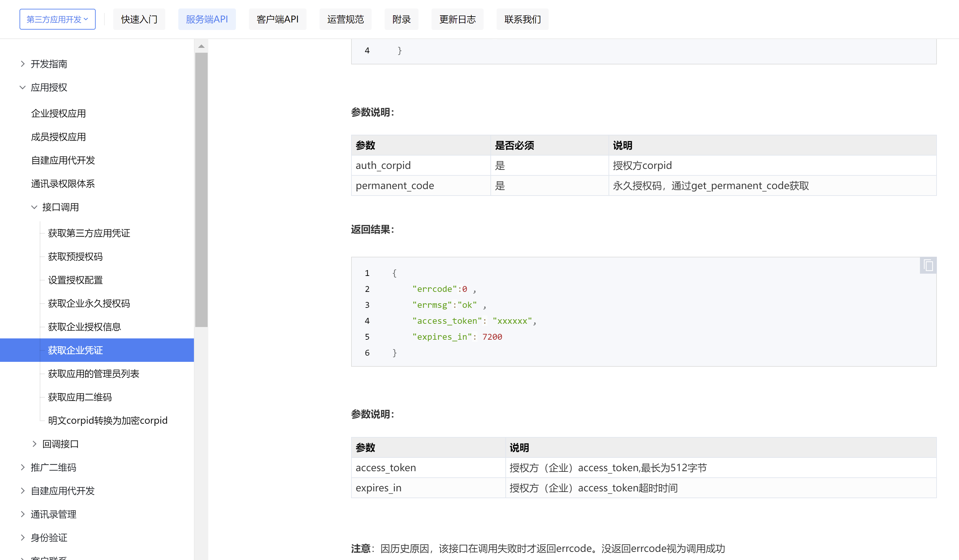Click the "access_token": "xxxxxx" code line
Viewport: 959px width, 560px height.
coord(474,321)
